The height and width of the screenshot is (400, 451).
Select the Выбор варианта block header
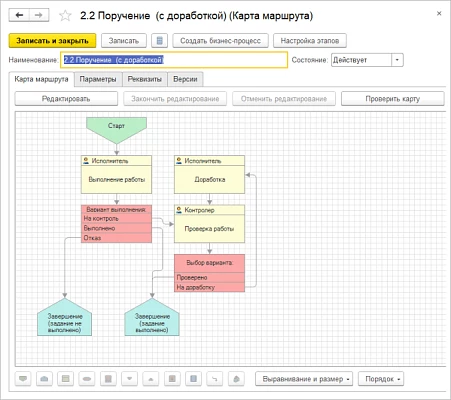[x=209, y=263]
